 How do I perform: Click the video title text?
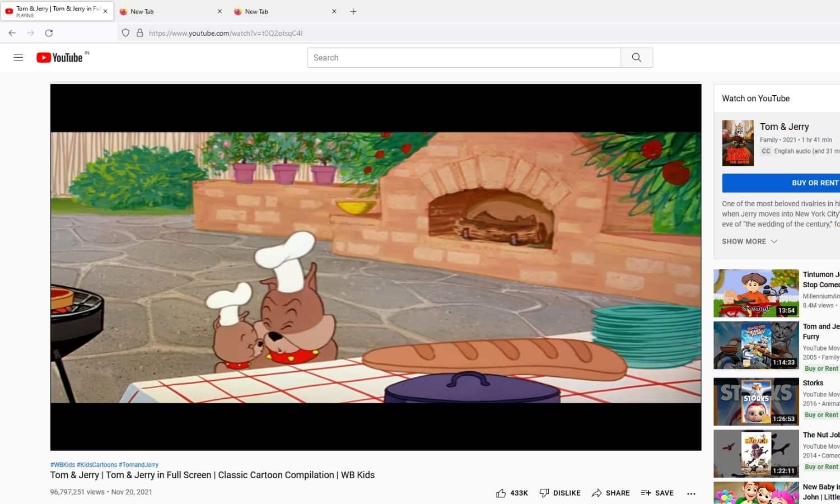click(x=212, y=475)
